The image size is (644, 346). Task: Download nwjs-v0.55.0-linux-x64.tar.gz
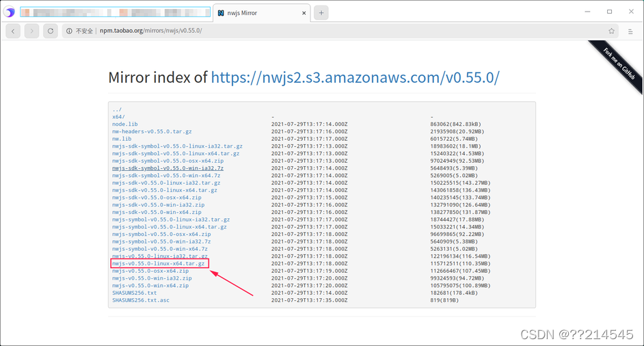click(x=159, y=264)
